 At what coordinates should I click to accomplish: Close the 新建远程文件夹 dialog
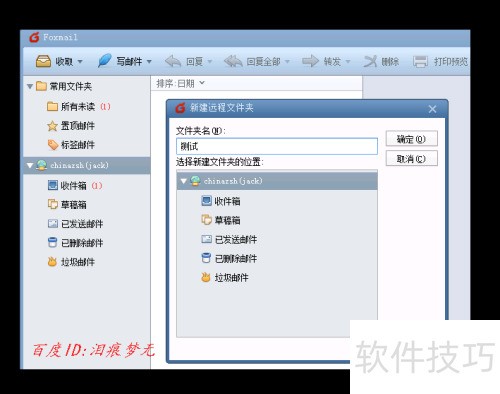pyautogui.click(x=432, y=109)
